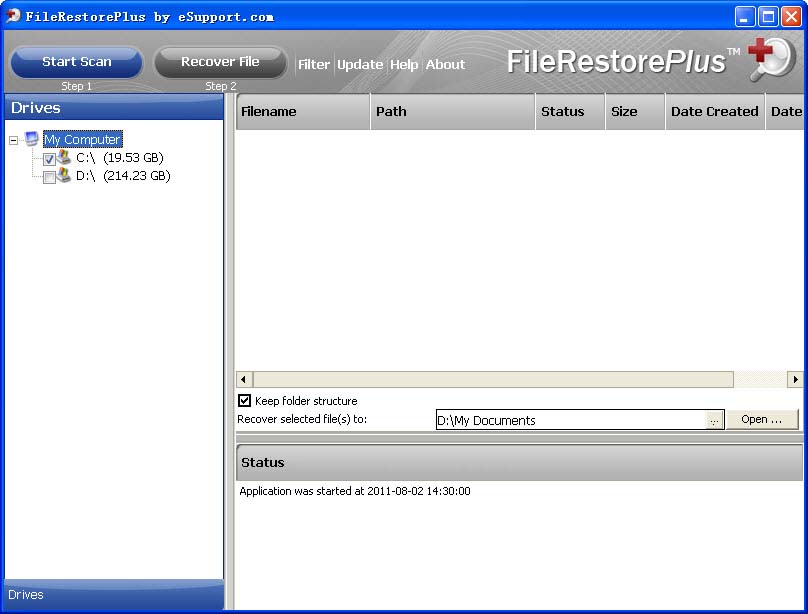Click the recover destination path field
808x614 pixels.
570,420
